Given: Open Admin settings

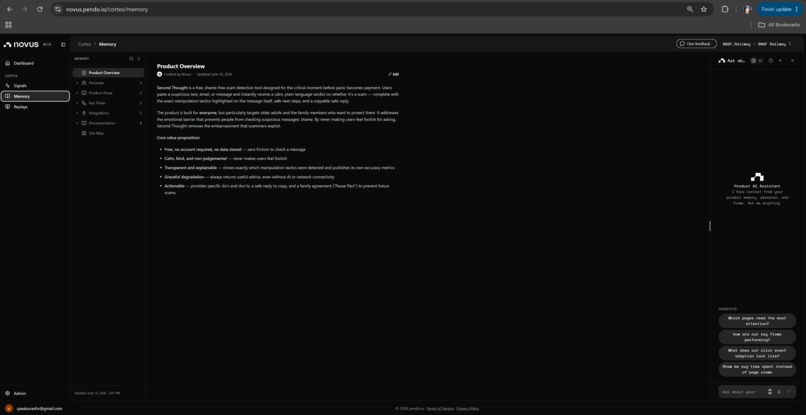Looking at the screenshot, I should [x=20, y=393].
